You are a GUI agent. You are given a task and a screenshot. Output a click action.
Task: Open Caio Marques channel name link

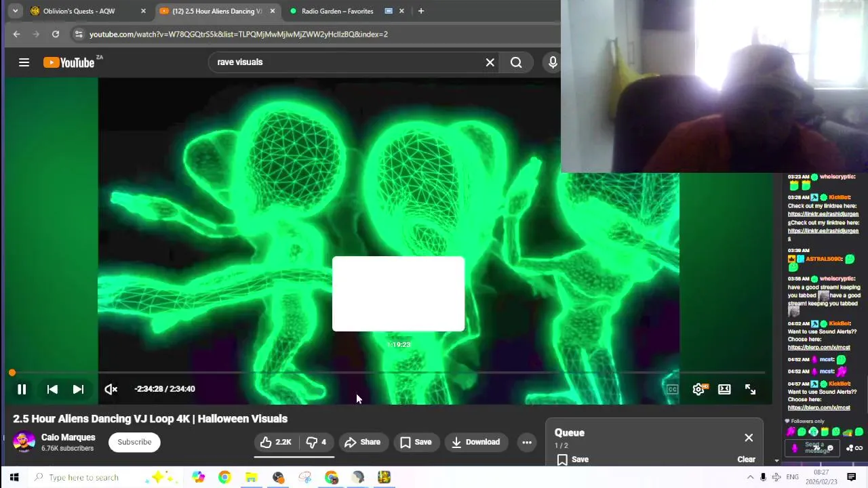click(x=68, y=437)
